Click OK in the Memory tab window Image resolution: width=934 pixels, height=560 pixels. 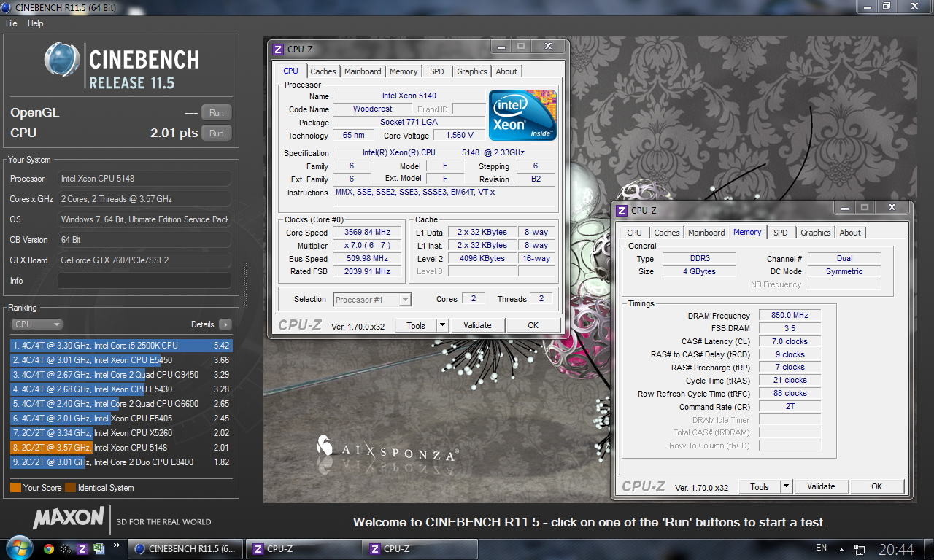click(877, 486)
